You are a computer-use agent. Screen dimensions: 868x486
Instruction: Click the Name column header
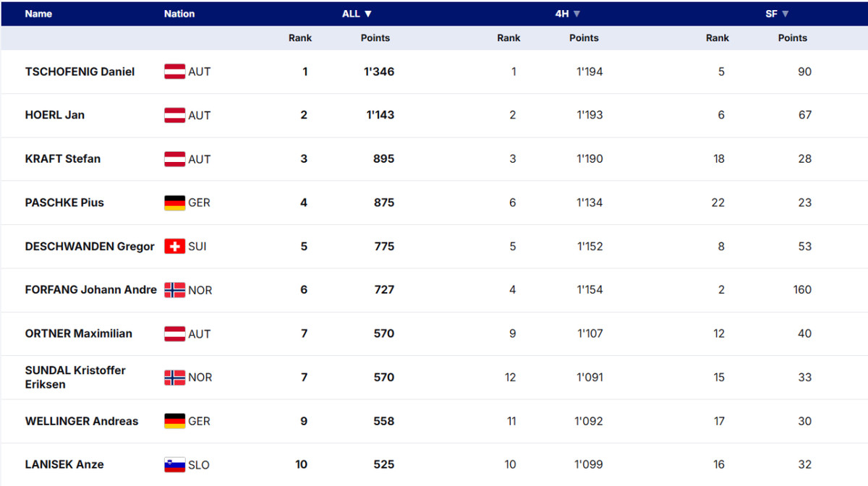pos(38,14)
